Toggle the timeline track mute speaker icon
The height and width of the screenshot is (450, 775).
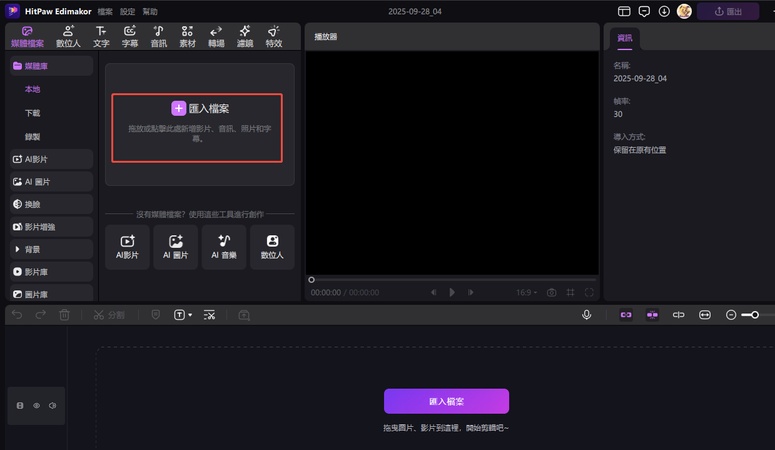click(x=52, y=406)
